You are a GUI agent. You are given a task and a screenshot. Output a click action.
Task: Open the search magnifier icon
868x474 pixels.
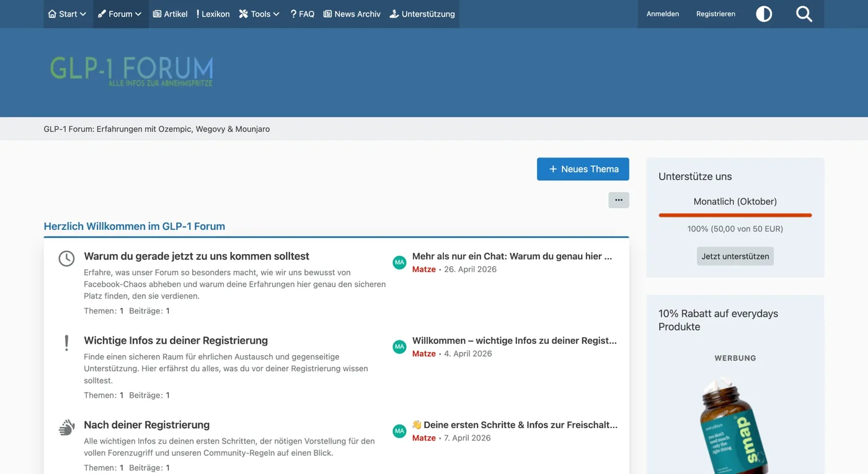click(x=804, y=14)
